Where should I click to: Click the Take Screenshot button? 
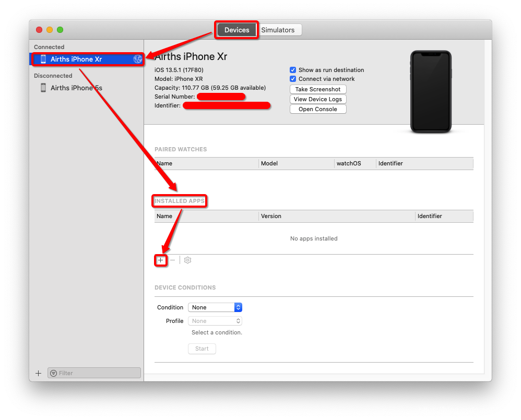(318, 89)
